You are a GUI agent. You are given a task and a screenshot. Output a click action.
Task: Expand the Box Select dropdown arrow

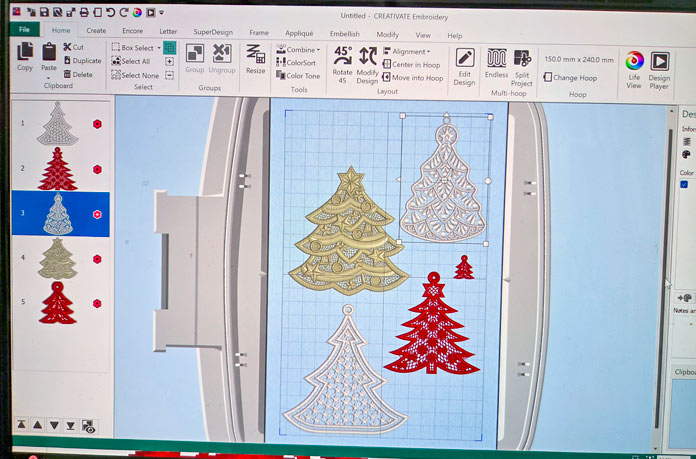click(x=159, y=47)
